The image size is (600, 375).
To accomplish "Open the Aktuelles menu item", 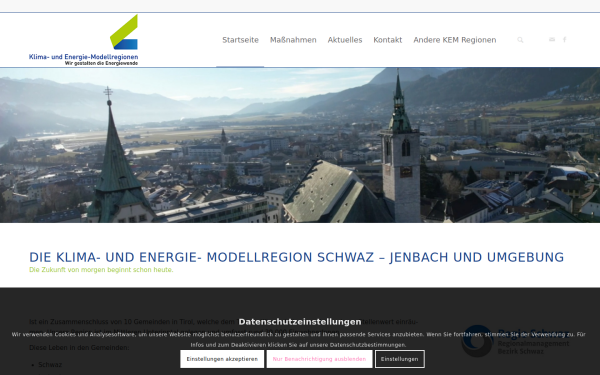I will (x=345, y=40).
